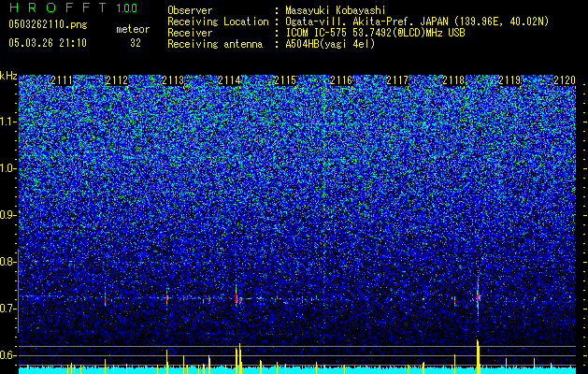This screenshot has height=374, width=588.
Task: Click the antenna A504HB(yagi 4el) text
Action: (x=330, y=44)
